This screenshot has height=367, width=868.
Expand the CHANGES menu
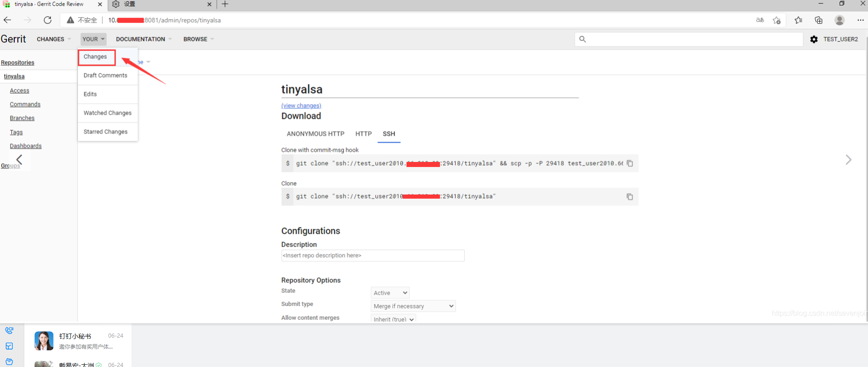coord(54,39)
